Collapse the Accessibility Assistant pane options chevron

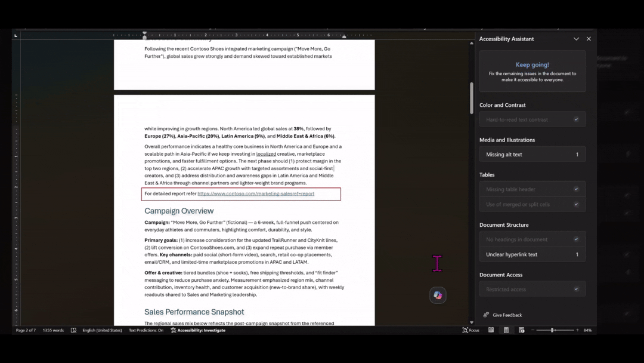click(x=576, y=39)
